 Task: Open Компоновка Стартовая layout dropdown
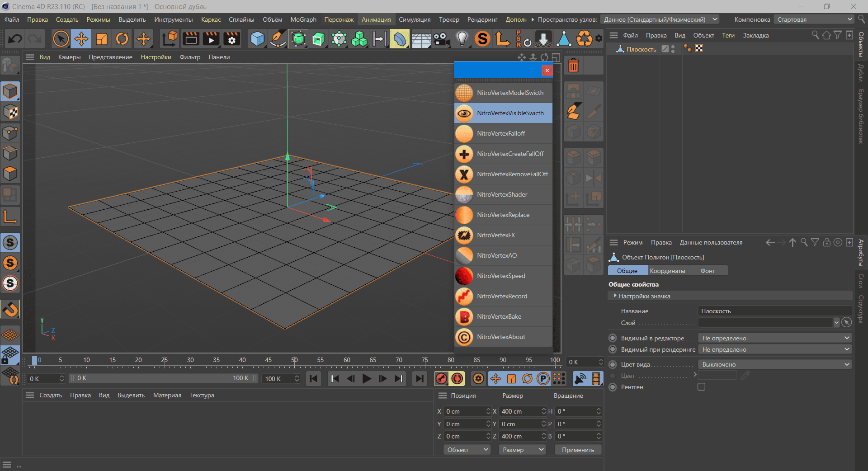(x=814, y=19)
